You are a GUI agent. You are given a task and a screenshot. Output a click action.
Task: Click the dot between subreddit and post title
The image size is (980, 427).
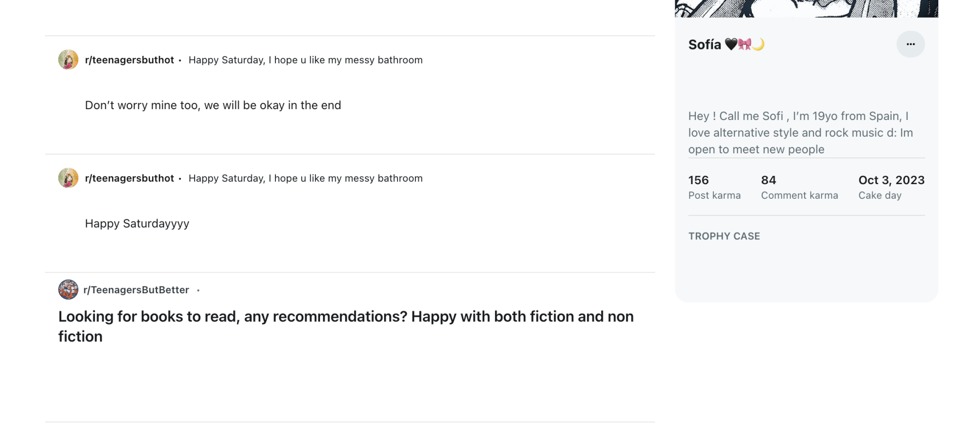click(180, 59)
